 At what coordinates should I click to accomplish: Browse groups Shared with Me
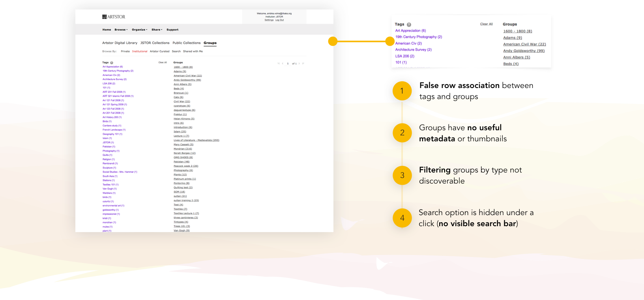tap(193, 51)
